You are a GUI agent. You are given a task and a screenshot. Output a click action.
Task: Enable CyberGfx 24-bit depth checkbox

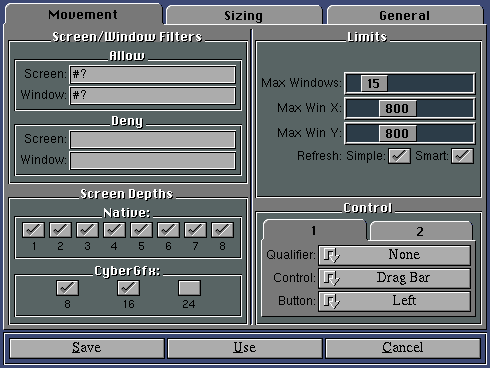(189, 288)
